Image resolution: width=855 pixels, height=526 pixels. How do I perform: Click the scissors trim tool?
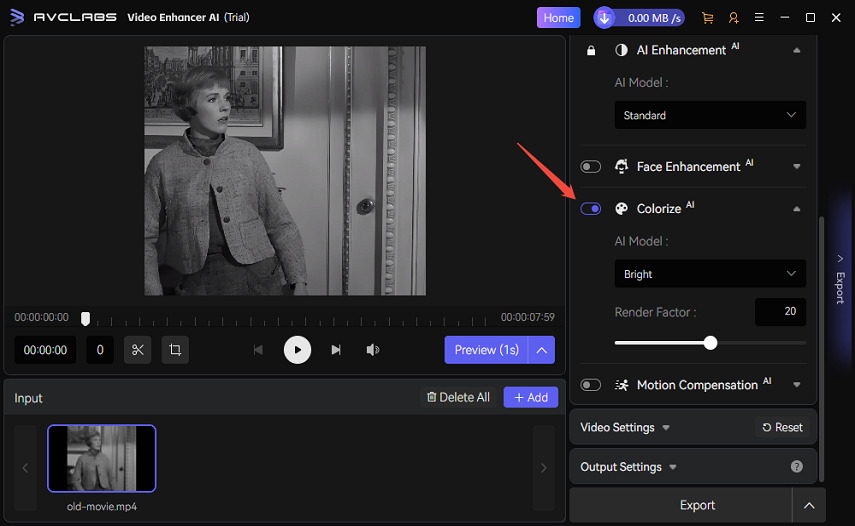tap(137, 350)
